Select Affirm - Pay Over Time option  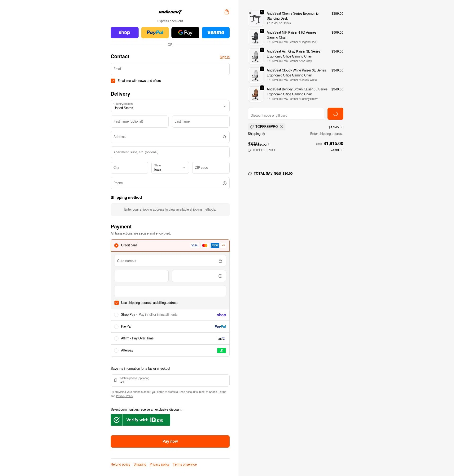click(116, 338)
